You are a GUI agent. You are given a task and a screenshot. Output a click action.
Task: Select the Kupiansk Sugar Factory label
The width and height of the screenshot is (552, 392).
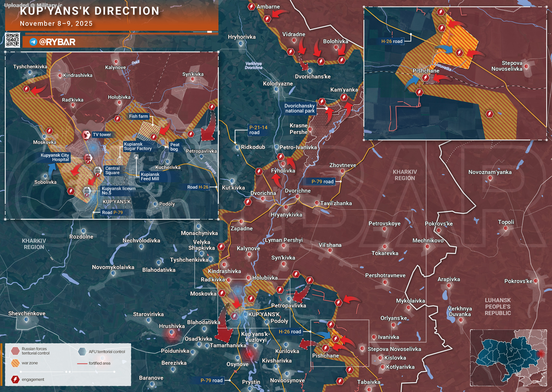pos(138,146)
